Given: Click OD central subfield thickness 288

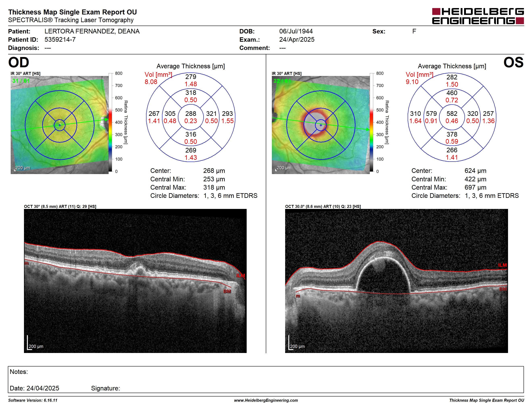Looking at the screenshot, I should (191, 114).
